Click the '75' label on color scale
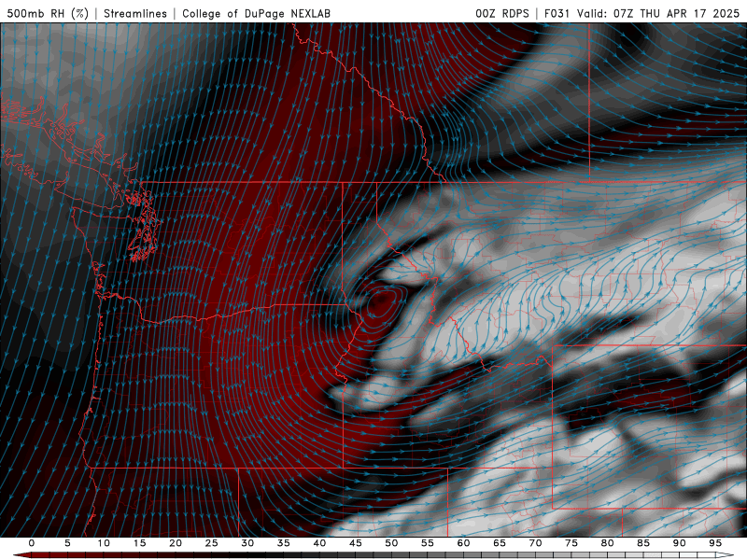The height and width of the screenshot is (560, 747). [571, 543]
